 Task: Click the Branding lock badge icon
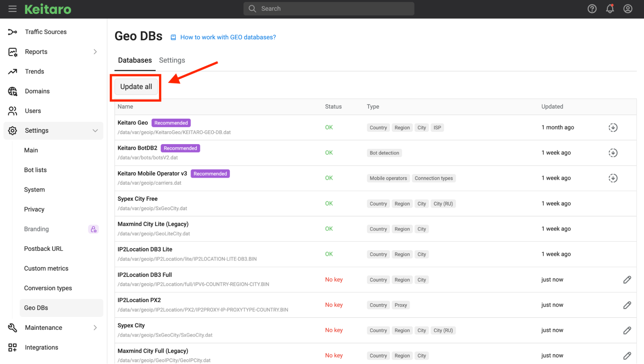pos(93,229)
